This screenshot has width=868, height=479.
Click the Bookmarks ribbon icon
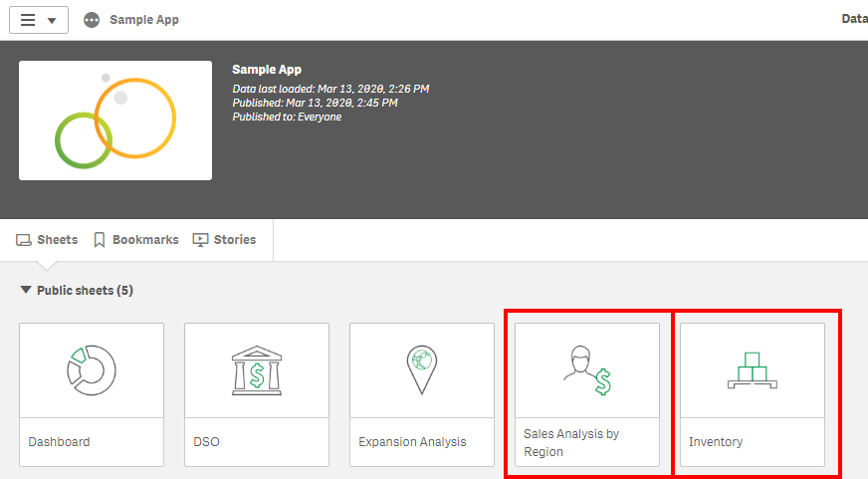(100, 240)
